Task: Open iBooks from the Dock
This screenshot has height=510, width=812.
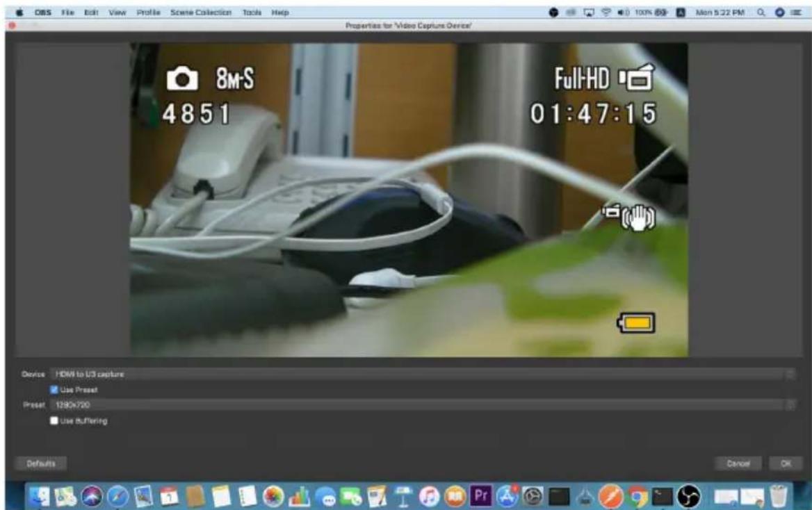Action: (x=455, y=497)
